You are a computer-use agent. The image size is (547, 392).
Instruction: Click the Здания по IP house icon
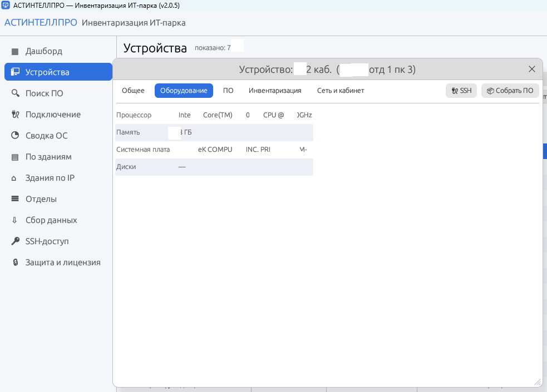coord(14,178)
